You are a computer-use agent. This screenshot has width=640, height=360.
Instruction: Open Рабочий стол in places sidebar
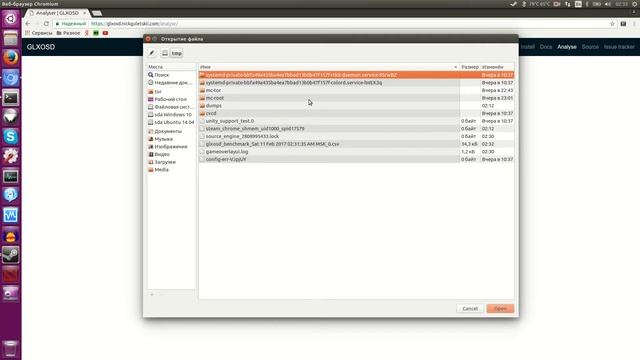tap(171, 100)
